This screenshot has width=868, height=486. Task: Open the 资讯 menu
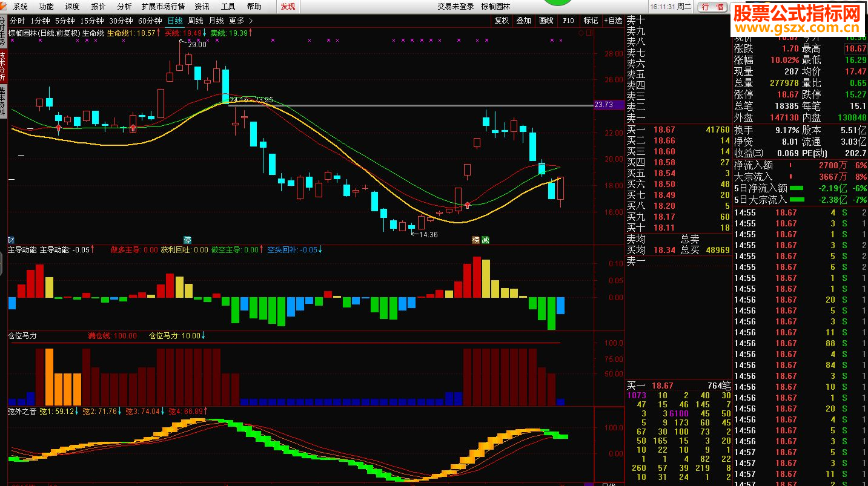[202, 7]
